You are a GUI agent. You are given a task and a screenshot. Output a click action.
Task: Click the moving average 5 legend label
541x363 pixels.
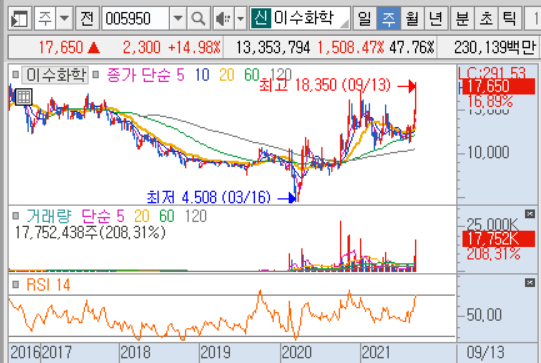click(x=180, y=75)
